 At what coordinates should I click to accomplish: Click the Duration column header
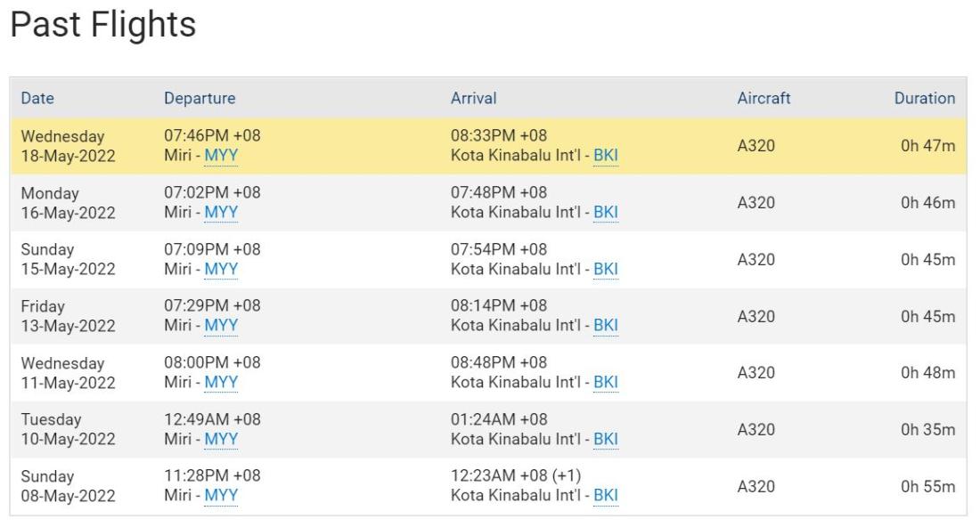tap(925, 98)
